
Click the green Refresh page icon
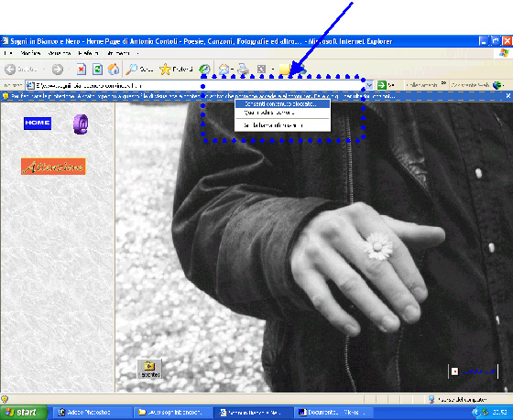(97, 70)
